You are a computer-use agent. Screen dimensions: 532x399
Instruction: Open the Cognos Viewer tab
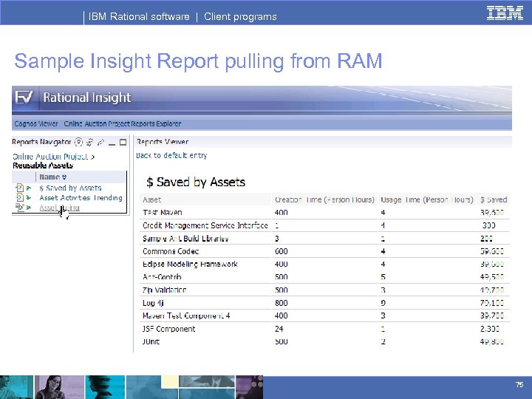(36, 124)
